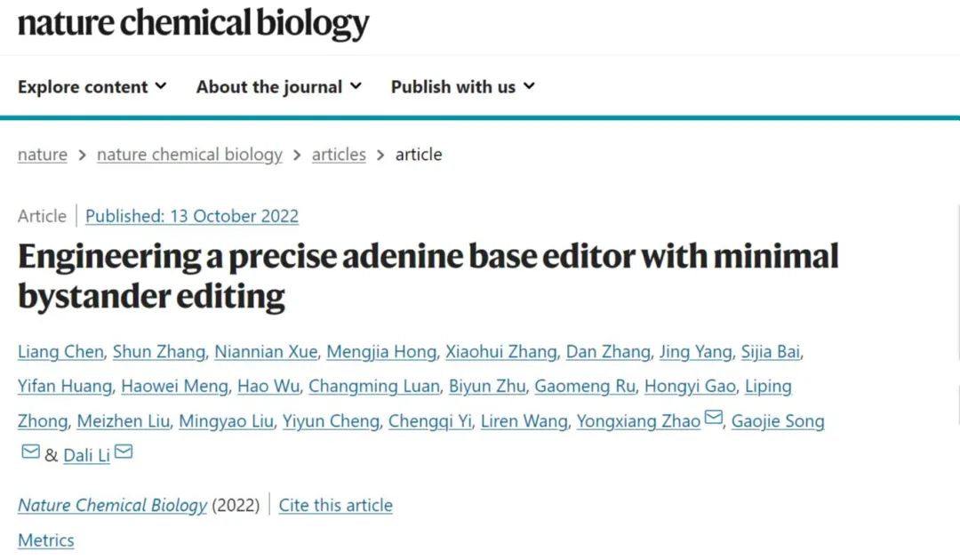Viewport: 960px width, 560px height.
Task: Open author Mengjia Hong's link
Action: [380, 352]
